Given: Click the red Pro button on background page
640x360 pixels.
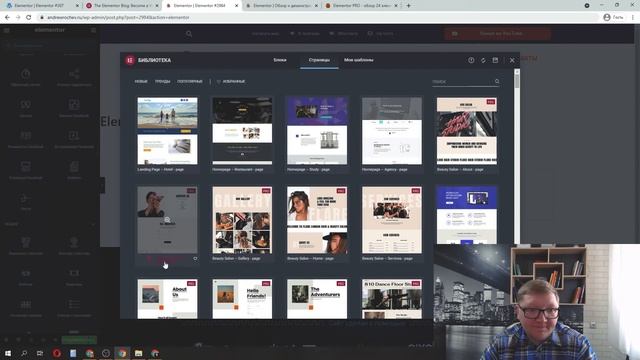Looking at the screenshot, I should (x=497, y=34).
